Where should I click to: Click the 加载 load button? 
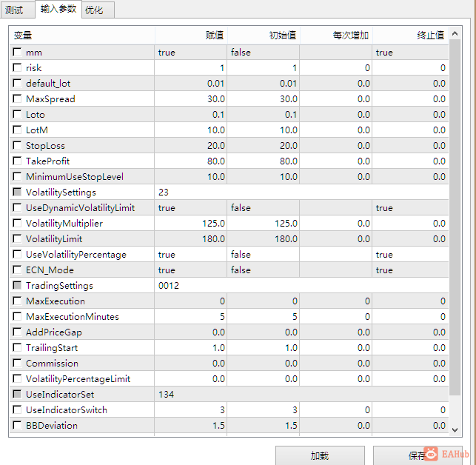[320, 455]
